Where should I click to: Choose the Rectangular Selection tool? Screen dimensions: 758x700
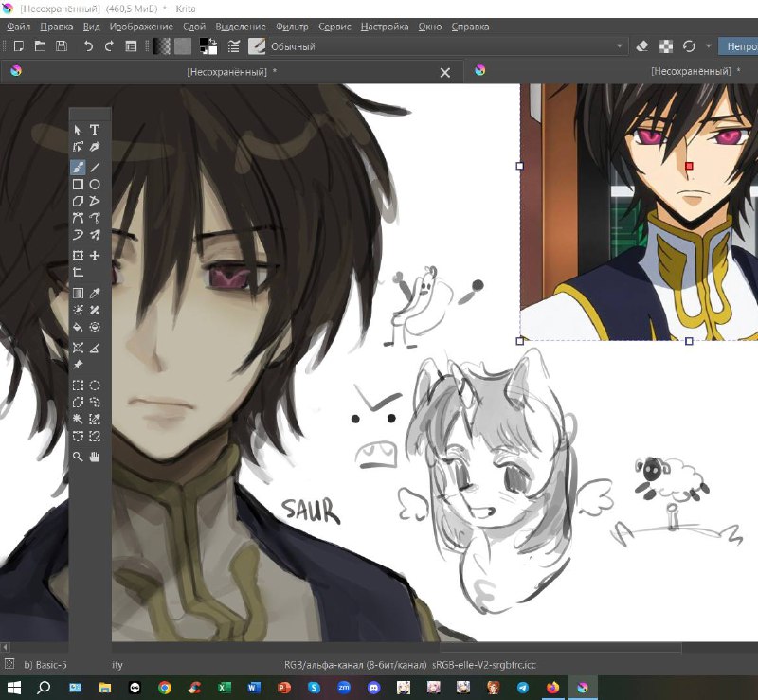point(78,386)
